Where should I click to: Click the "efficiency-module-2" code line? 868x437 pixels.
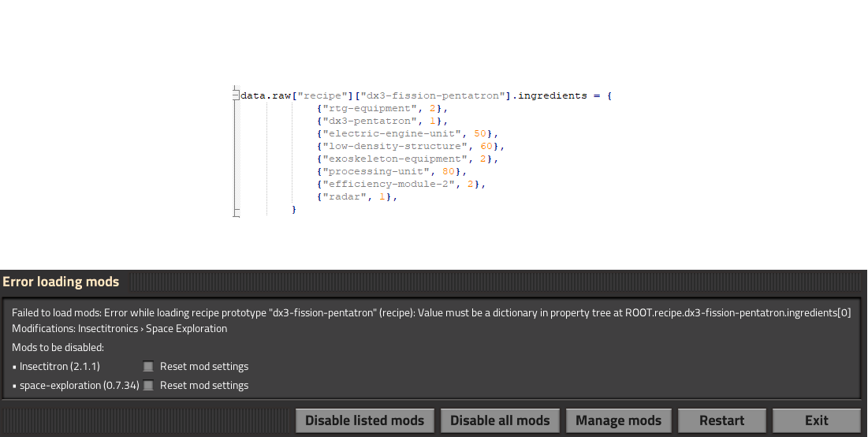pos(402,185)
